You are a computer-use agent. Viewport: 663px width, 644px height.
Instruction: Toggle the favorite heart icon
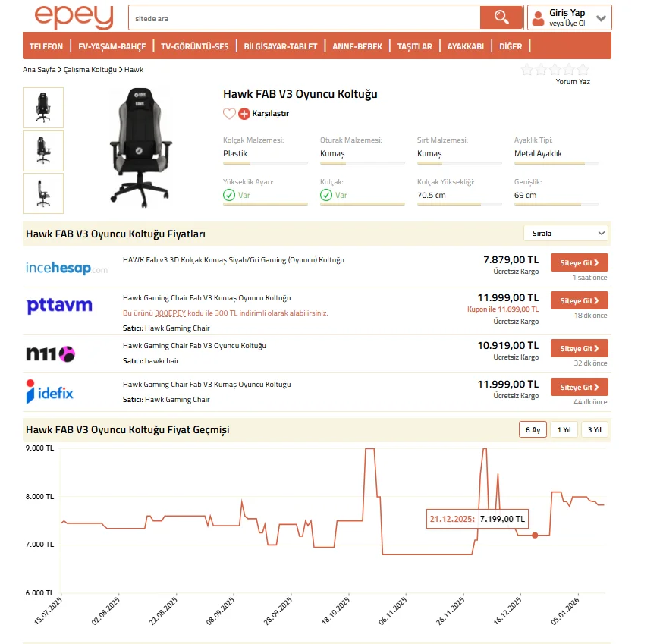[229, 113]
